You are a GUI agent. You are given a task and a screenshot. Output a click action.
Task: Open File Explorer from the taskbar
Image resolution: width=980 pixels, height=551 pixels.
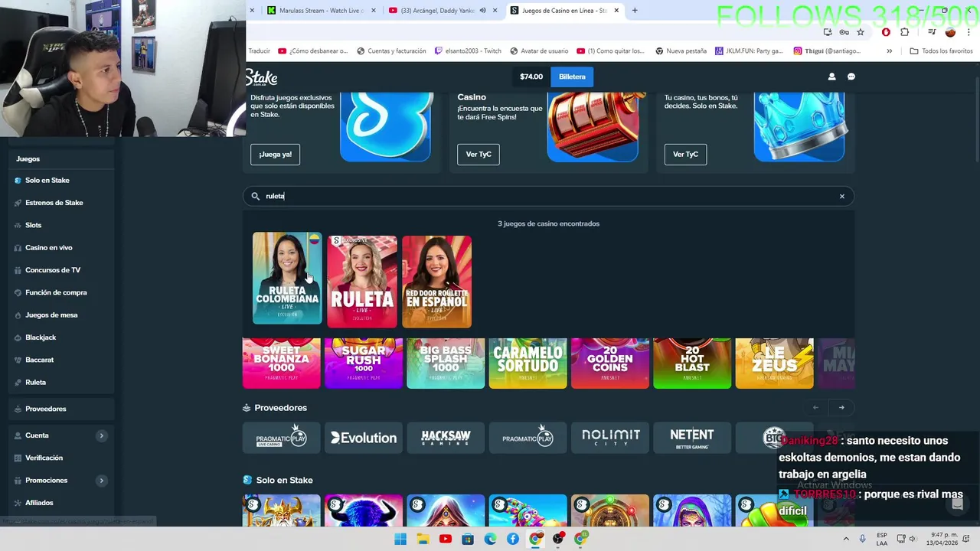pyautogui.click(x=423, y=540)
